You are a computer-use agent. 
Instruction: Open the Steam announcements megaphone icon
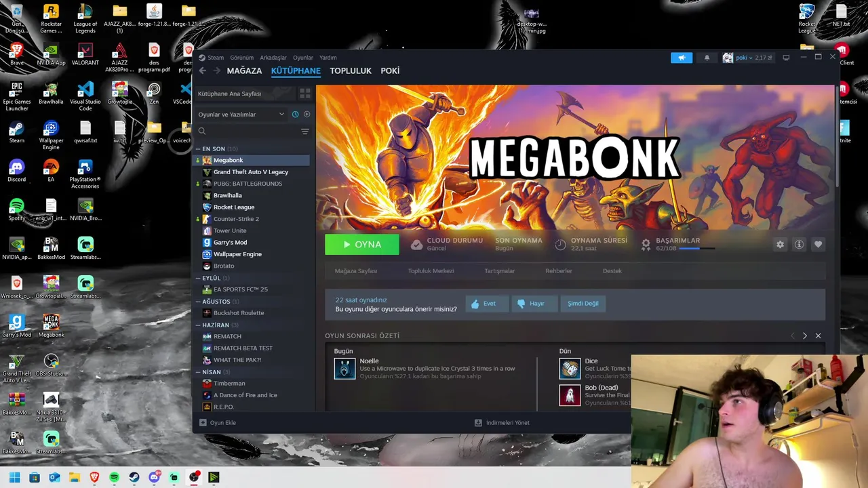click(682, 58)
